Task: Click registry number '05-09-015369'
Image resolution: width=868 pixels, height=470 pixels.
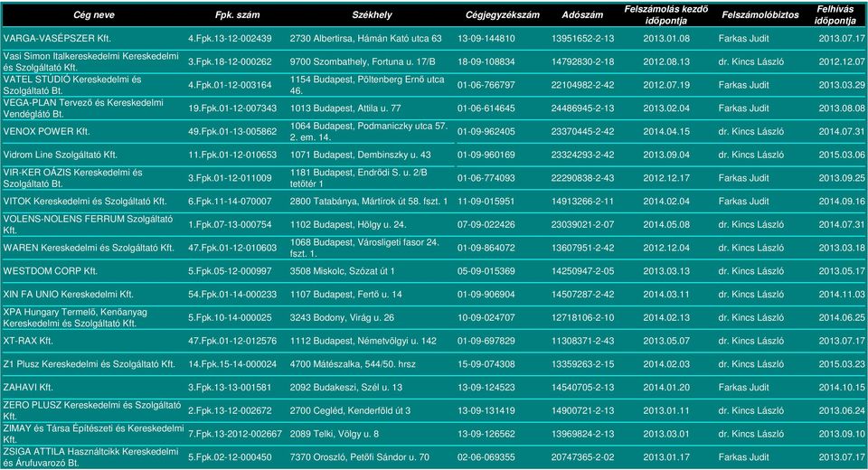Action: (486, 271)
